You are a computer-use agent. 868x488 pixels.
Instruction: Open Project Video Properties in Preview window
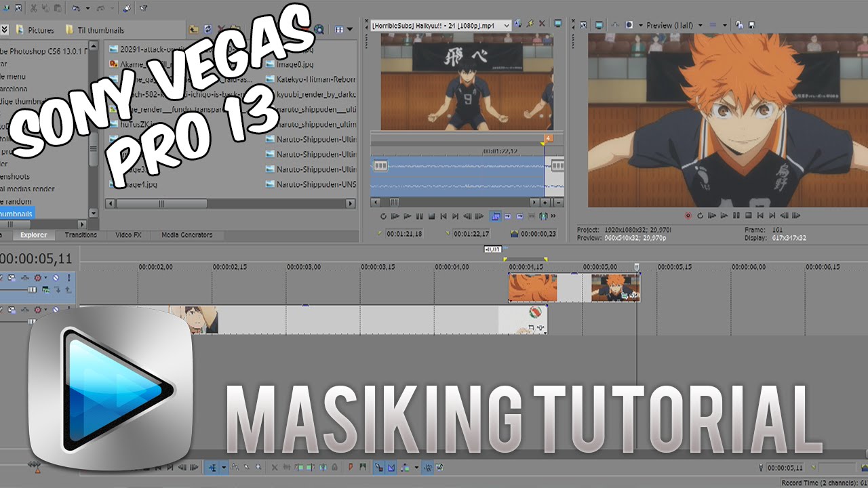pyautogui.click(x=583, y=25)
